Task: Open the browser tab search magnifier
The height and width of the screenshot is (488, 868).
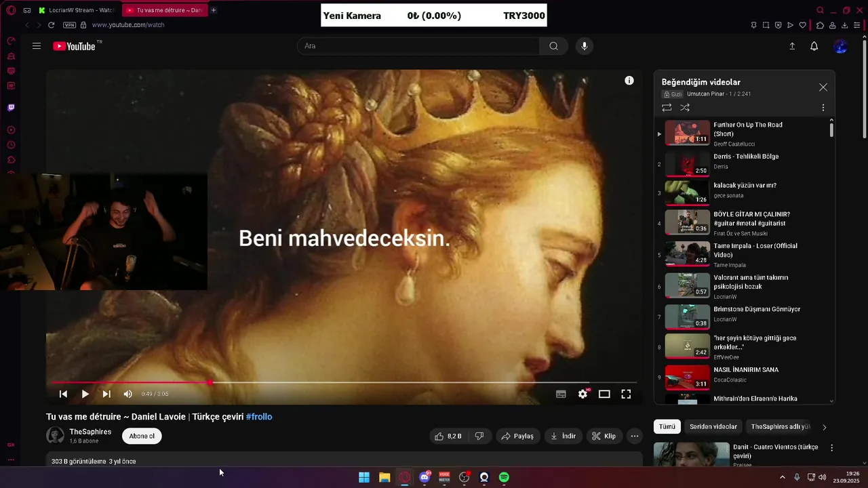Action: (x=821, y=10)
